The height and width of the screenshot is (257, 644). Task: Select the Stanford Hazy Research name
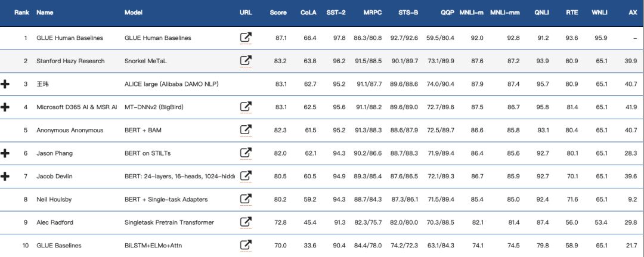click(70, 61)
